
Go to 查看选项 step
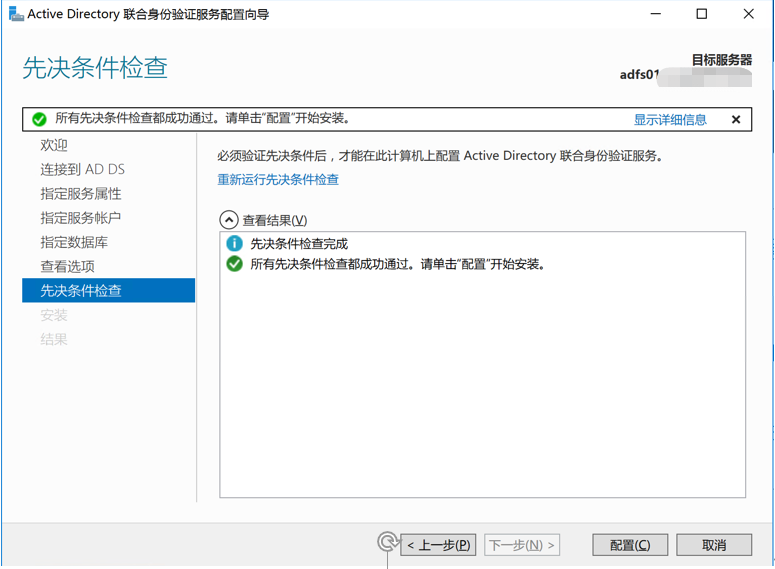67,266
